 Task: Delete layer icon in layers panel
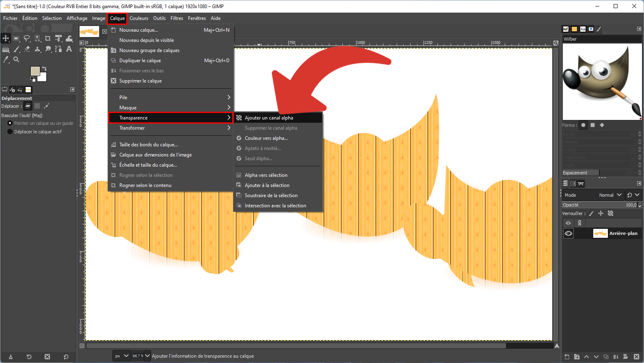636,357
